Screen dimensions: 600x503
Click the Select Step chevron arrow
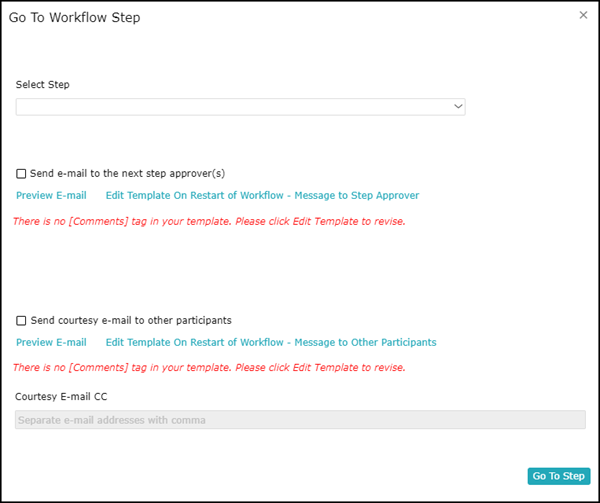[x=458, y=106]
